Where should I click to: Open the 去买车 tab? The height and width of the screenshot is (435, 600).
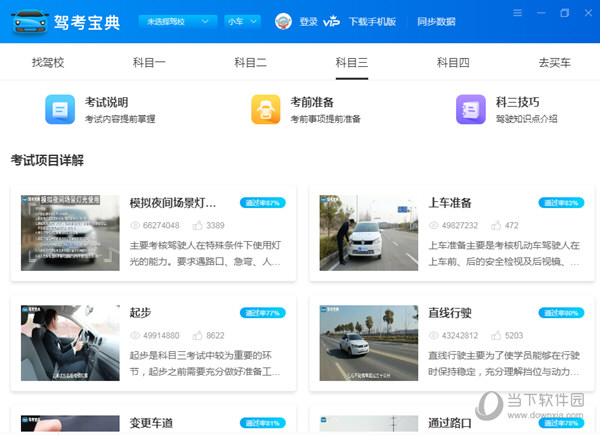(x=554, y=62)
